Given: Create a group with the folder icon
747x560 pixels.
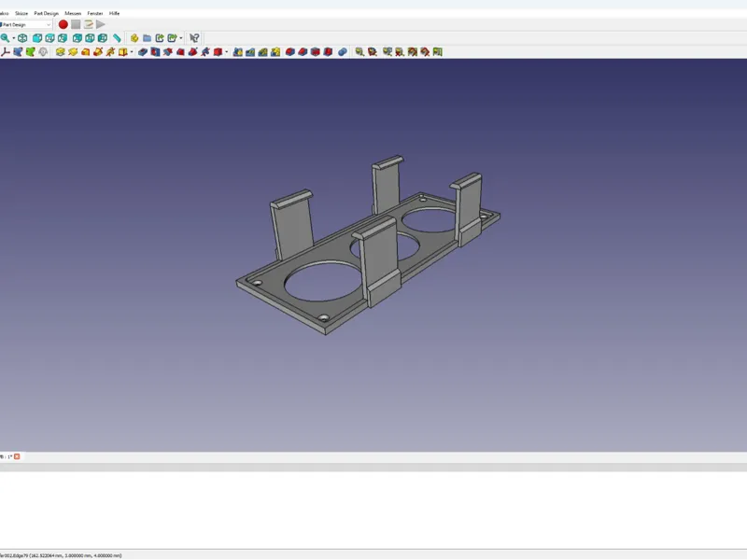Looking at the screenshot, I should pos(148,38).
